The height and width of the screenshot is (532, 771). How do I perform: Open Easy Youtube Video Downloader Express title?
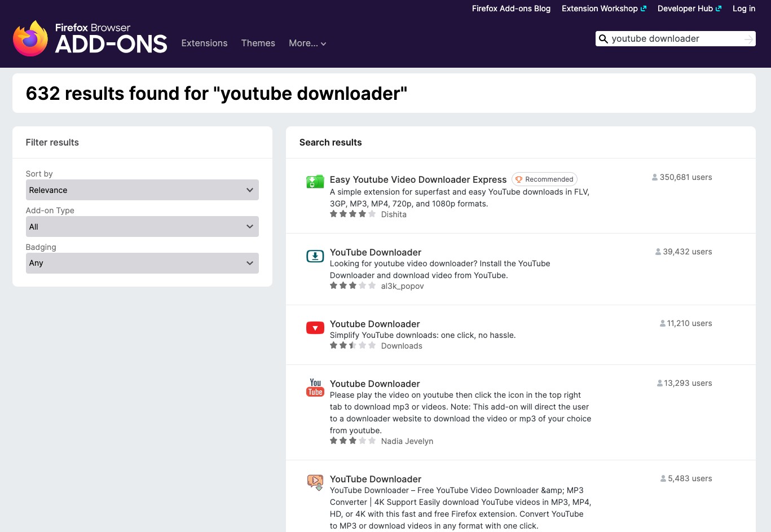coord(418,179)
